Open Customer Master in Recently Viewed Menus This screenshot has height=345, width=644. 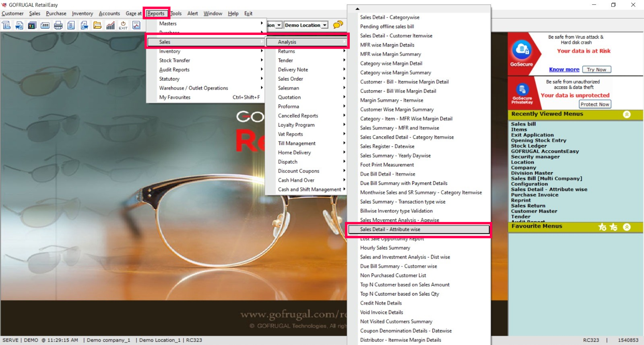(534, 211)
